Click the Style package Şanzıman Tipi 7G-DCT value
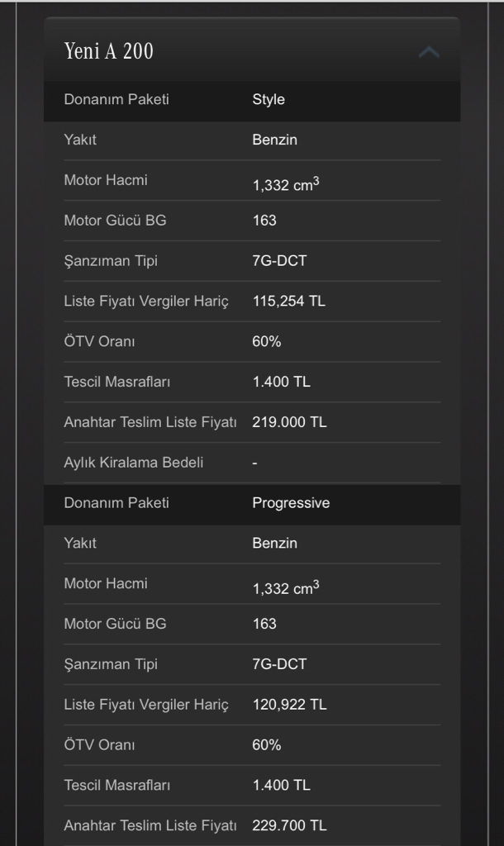Viewport: 504px width, 846px height. coord(279,260)
